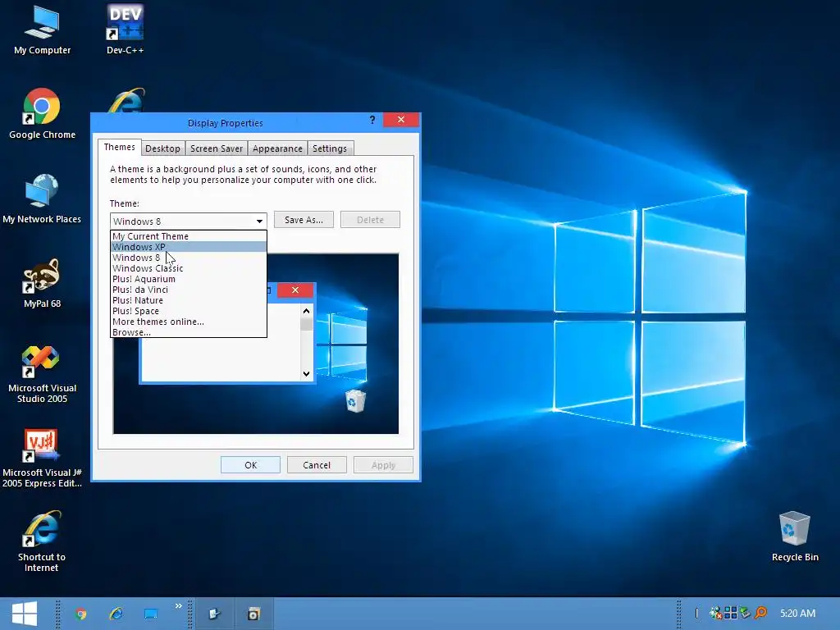Select the MyPal 68 desktop shortcut
Screen dimensions: 840x630
[x=43, y=283]
